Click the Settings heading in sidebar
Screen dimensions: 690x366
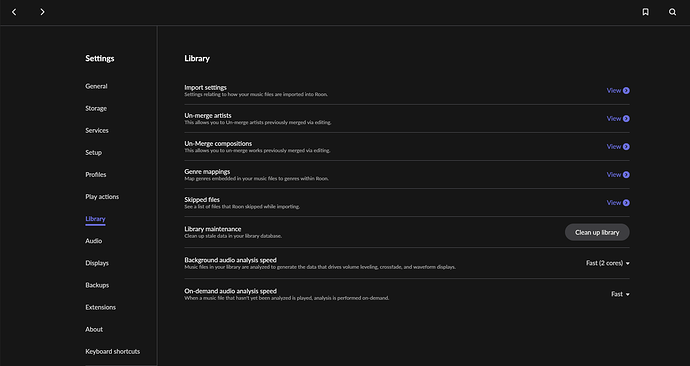[100, 59]
